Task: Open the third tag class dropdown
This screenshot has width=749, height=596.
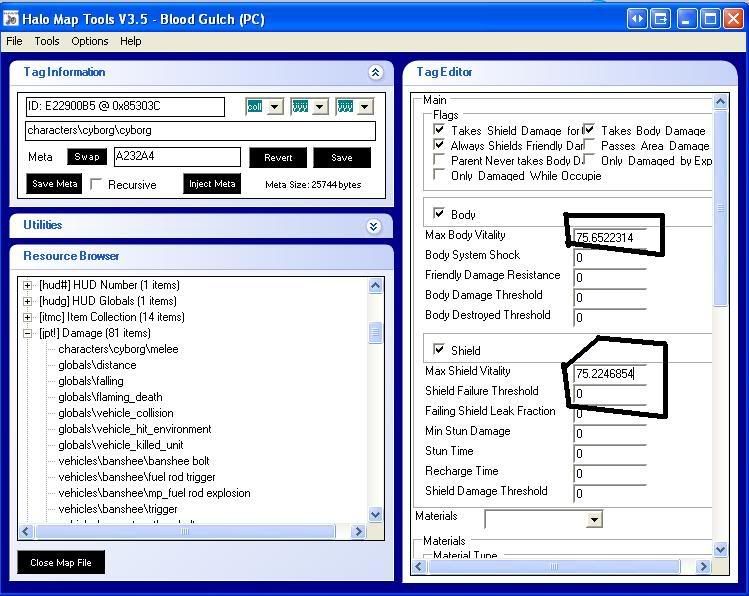Action: [364, 106]
